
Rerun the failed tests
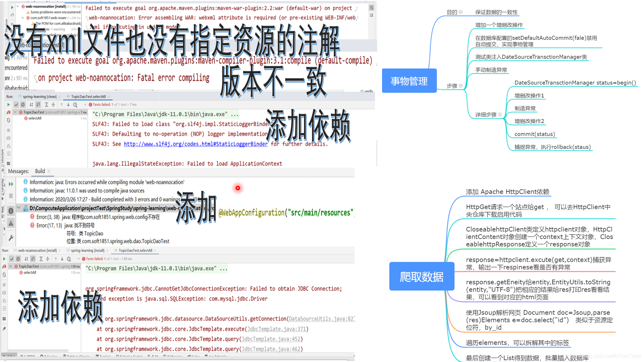pyautogui.click(x=8, y=112)
